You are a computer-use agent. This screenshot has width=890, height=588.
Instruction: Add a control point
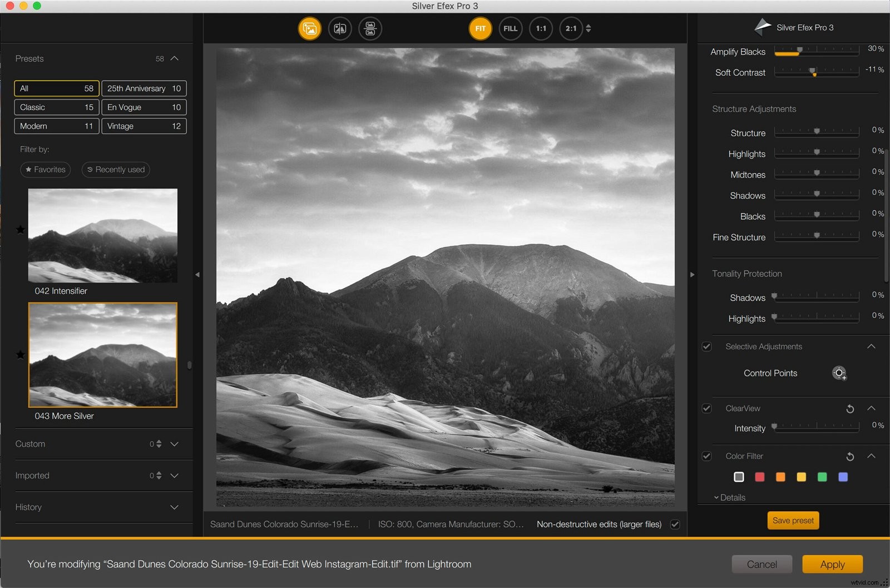[839, 373]
